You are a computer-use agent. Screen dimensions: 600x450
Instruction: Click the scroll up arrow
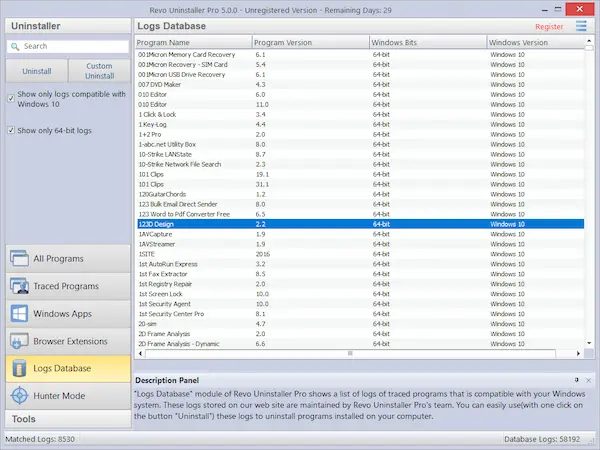589,40
